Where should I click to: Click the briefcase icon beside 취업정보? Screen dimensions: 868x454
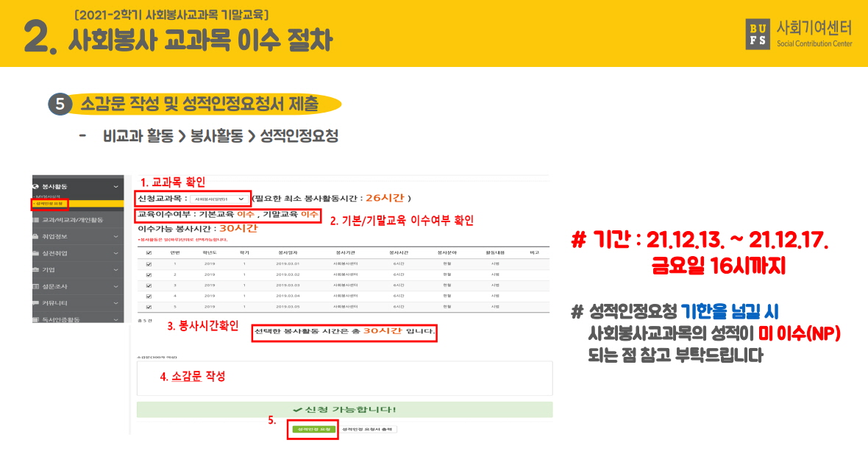(x=36, y=236)
